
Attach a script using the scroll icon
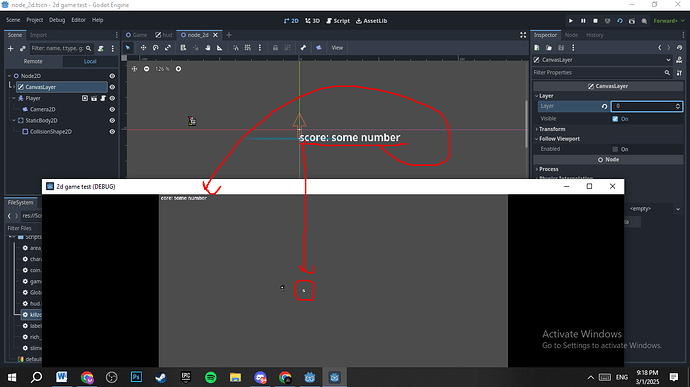point(101,48)
